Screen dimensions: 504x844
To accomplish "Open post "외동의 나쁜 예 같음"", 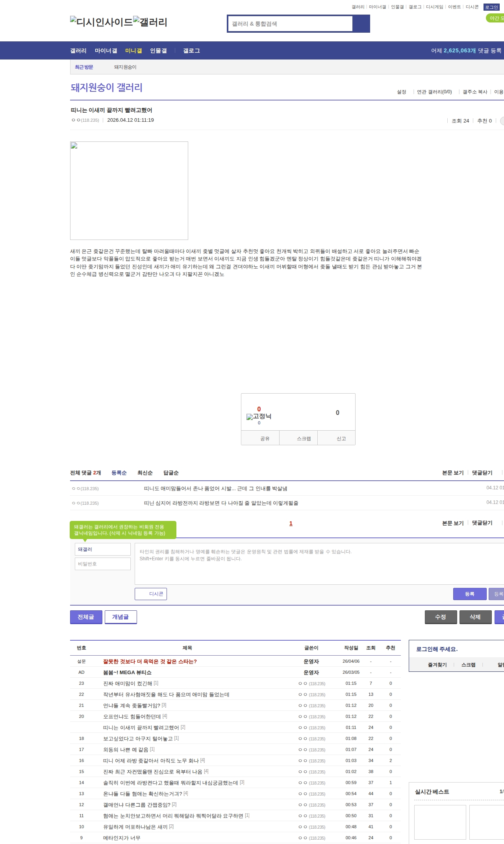I will 126,749.
